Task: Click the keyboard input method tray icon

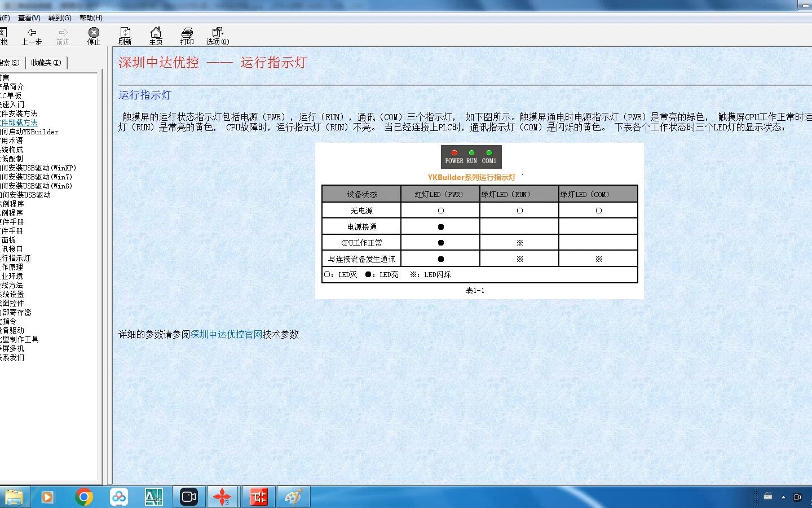Action: coord(768,497)
